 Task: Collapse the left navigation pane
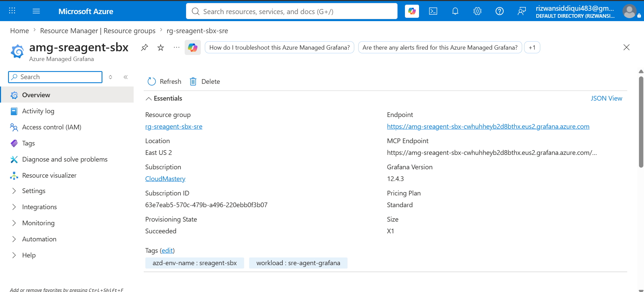pyautogui.click(x=126, y=77)
